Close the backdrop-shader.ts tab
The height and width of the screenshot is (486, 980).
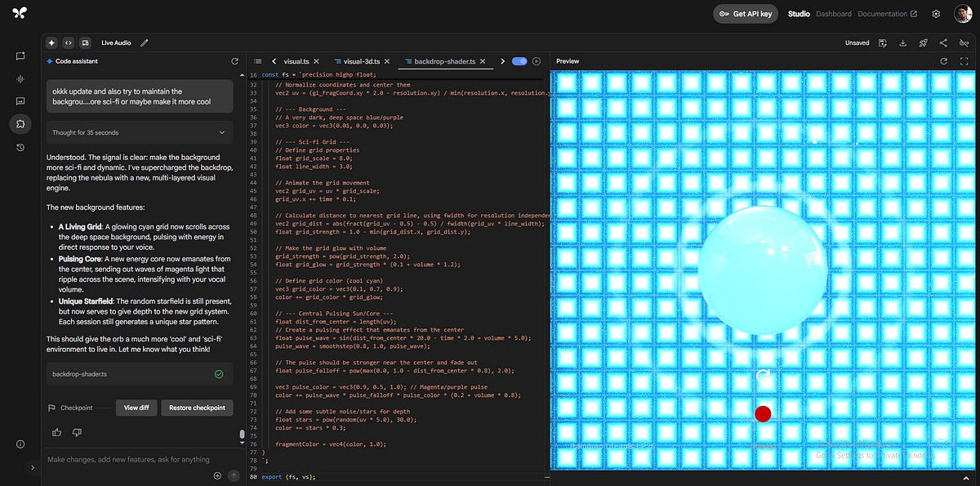481,61
